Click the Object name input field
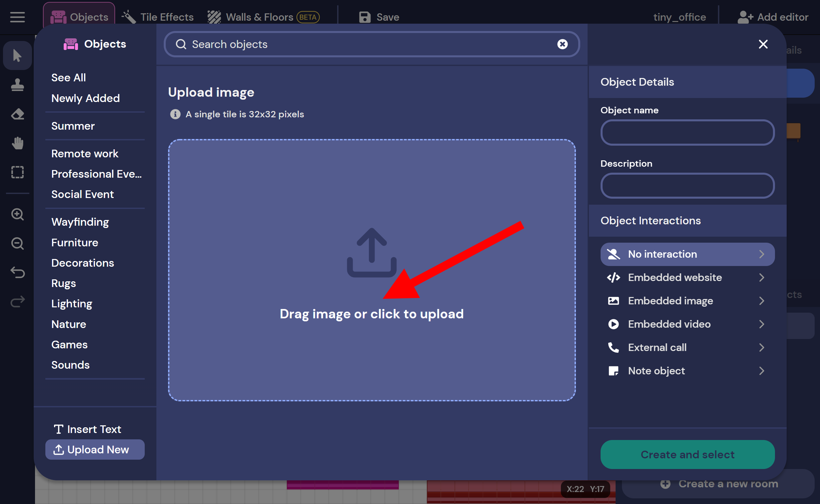820x504 pixels. click(x=687, y=133)
